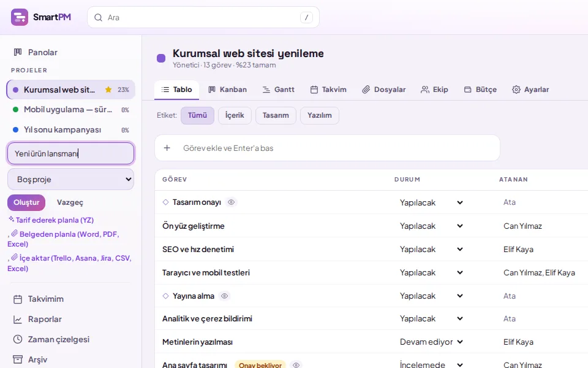
Task: Click the Oluştur button
Action: click(x=26, y=202)
